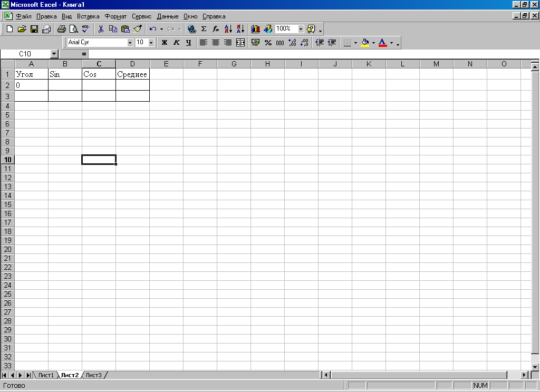Undo the last action with the undo arrow

153,29
